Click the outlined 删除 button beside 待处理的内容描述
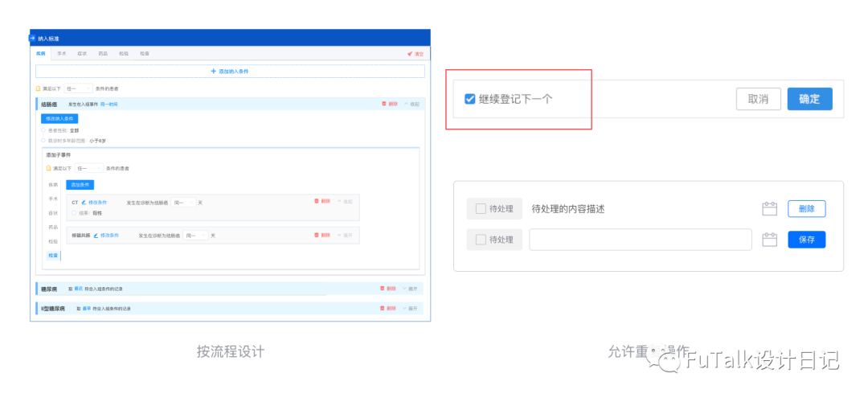 [x=807, y=209]
